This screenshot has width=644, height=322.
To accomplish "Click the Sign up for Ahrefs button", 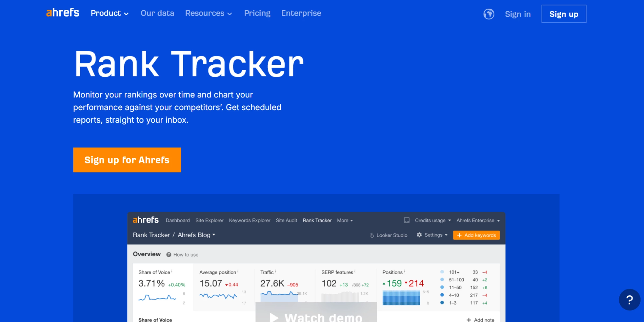I will pos(127,160).
